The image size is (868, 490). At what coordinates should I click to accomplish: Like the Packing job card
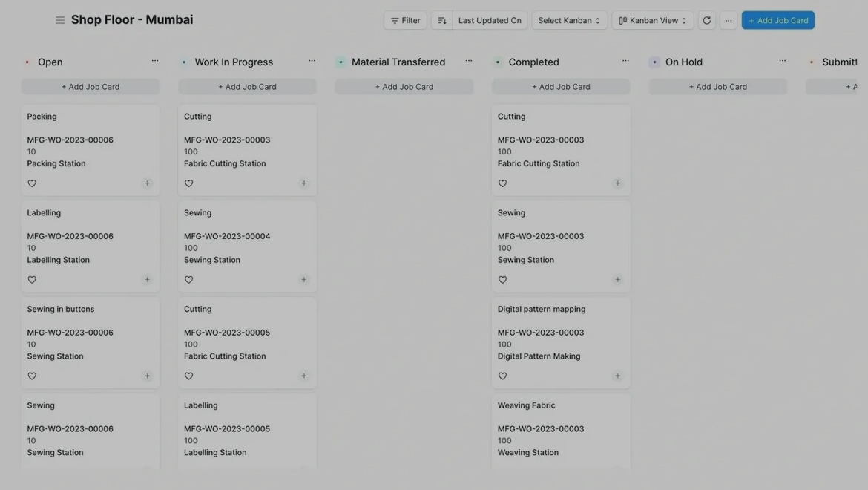32,183
